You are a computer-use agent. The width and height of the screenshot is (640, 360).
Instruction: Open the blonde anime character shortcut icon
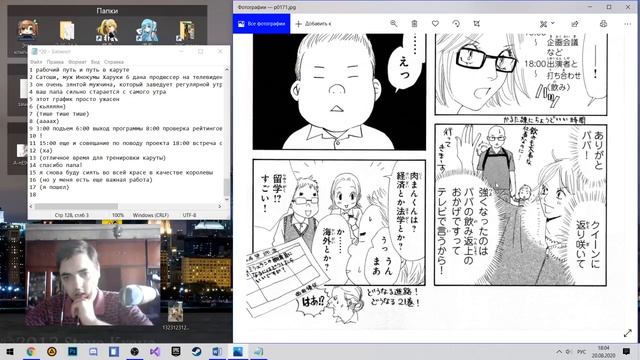tap(107, 30)
